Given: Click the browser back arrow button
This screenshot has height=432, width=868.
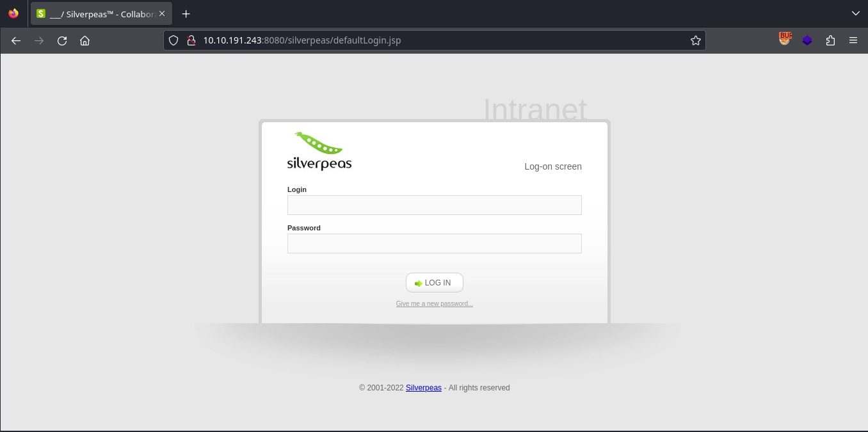Looking at the screenshot, I should pyautogui.click(x=16, y=40).
